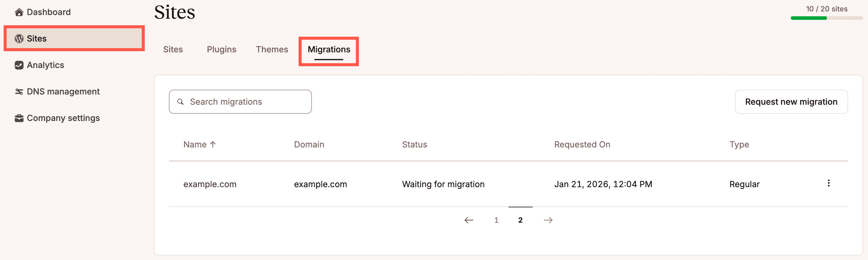Screen dimensions: 868x260
Task: Click the Request new migration button
Action: tap(791, 102)
